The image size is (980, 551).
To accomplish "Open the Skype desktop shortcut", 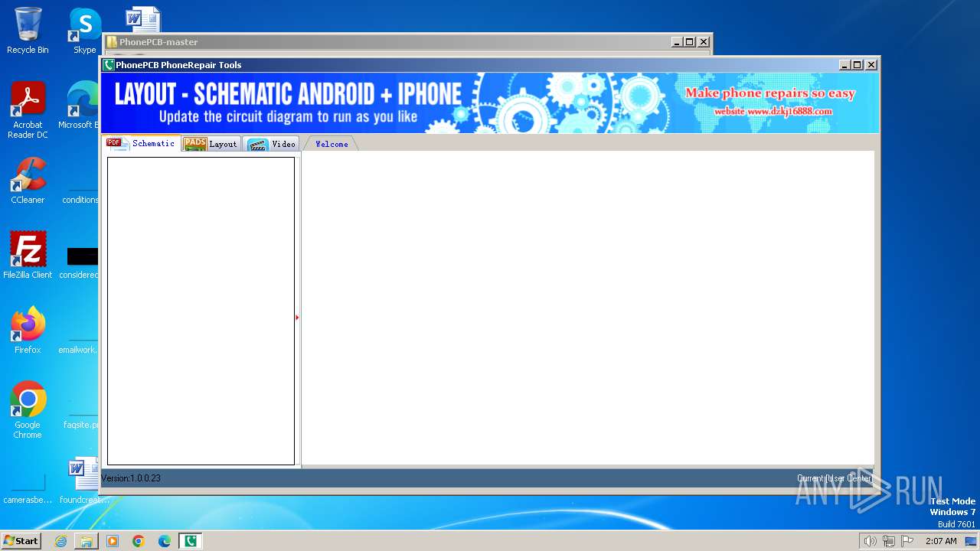I will (x=84, y=31).
